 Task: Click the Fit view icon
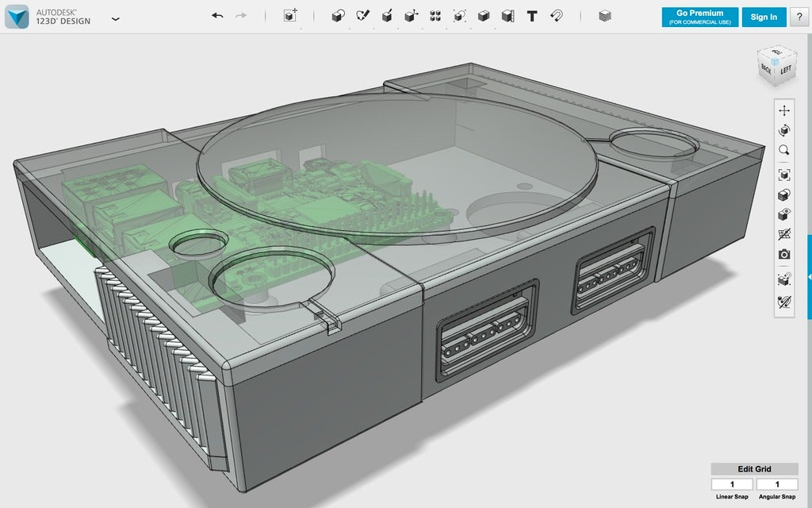[784, 175]
